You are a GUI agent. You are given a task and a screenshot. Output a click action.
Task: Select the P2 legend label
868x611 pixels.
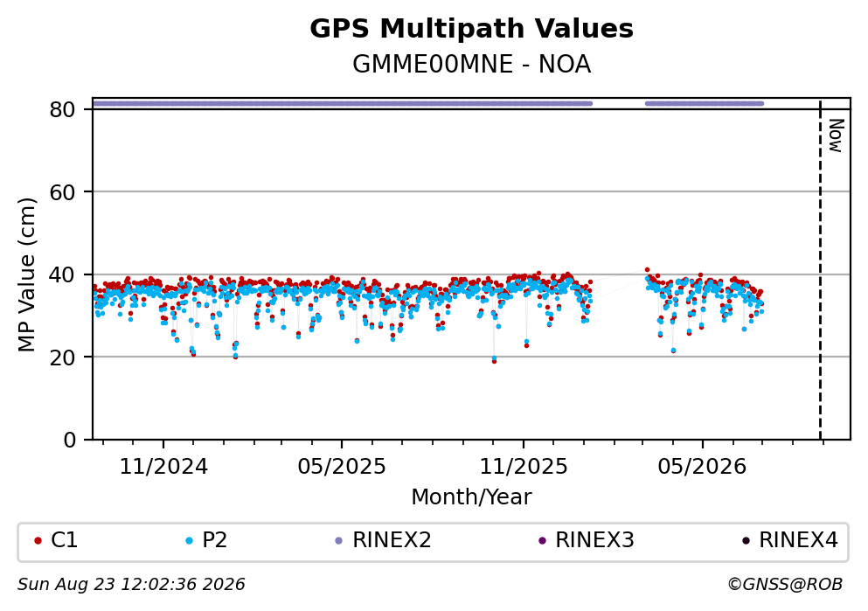pyautogui.click(x=215, y=540)
